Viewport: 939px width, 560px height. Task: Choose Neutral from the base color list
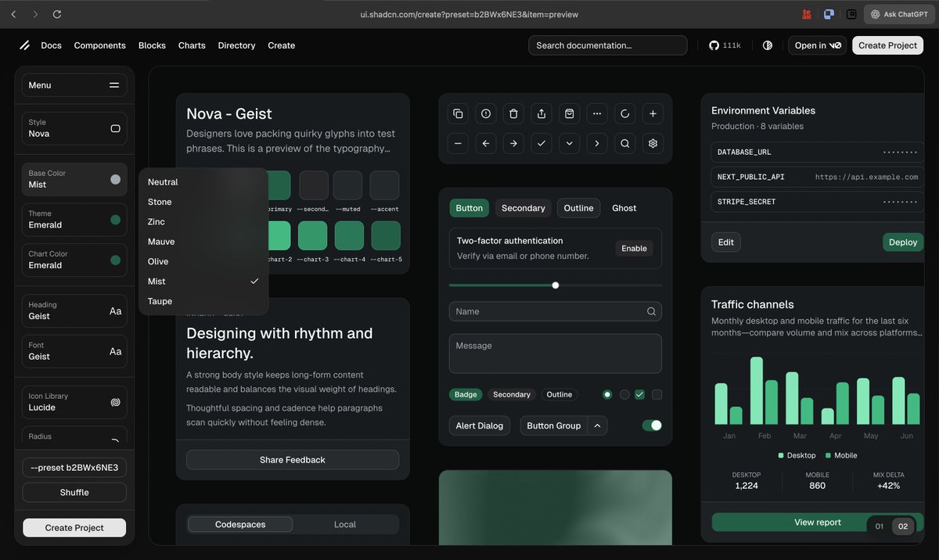point(203,182)
